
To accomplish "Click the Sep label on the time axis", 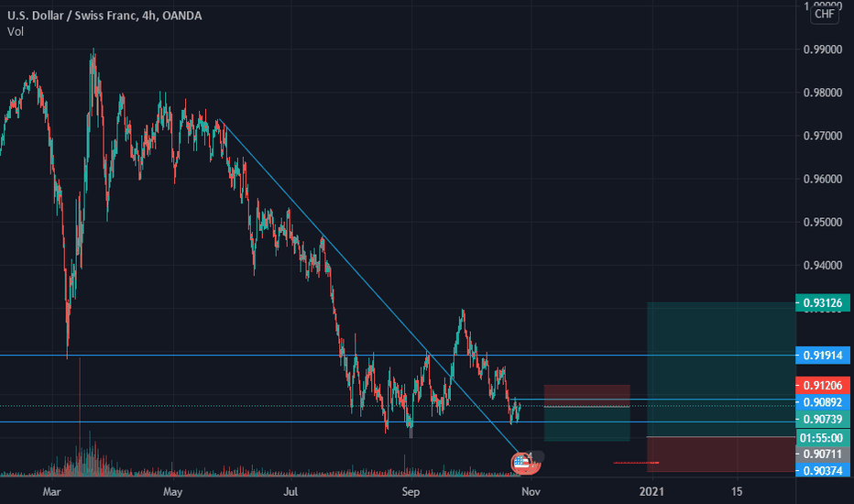I will point(411,491).
